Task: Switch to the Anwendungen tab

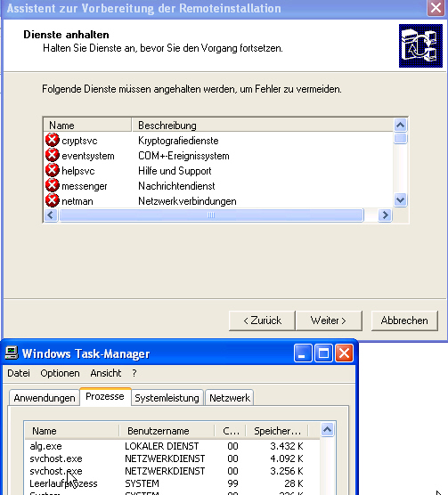Action: [45, 398]
